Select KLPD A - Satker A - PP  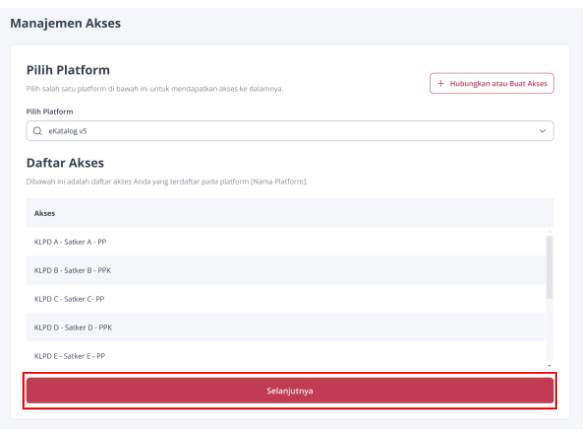point(286,242)
